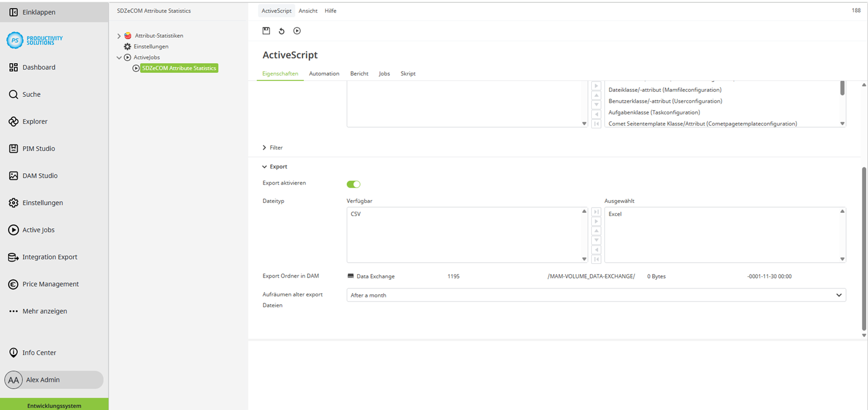Click the reset/undo arrow icon

(282, 31)
